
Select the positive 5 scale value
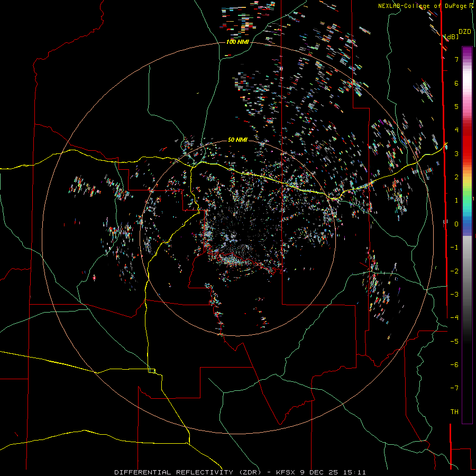tap(456, 106)
